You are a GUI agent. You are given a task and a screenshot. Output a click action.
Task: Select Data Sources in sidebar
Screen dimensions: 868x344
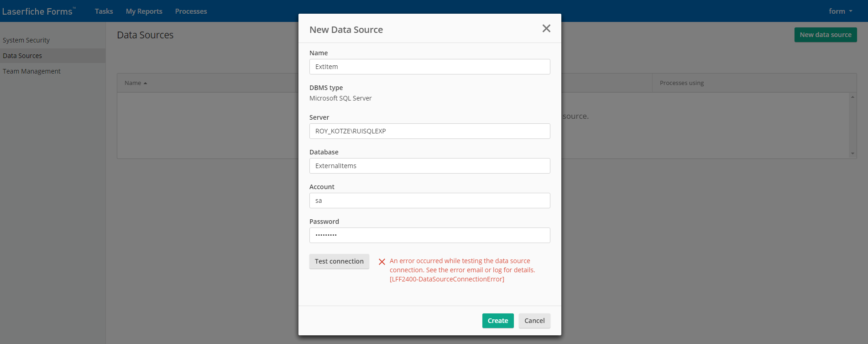[22, 56]
